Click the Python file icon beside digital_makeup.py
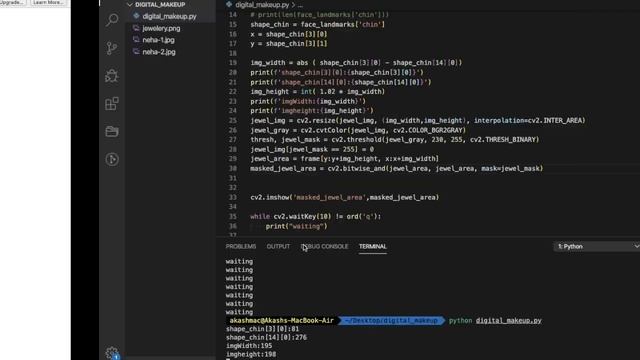The width and height of the screenshot is (640, 360). click(136, 16)
